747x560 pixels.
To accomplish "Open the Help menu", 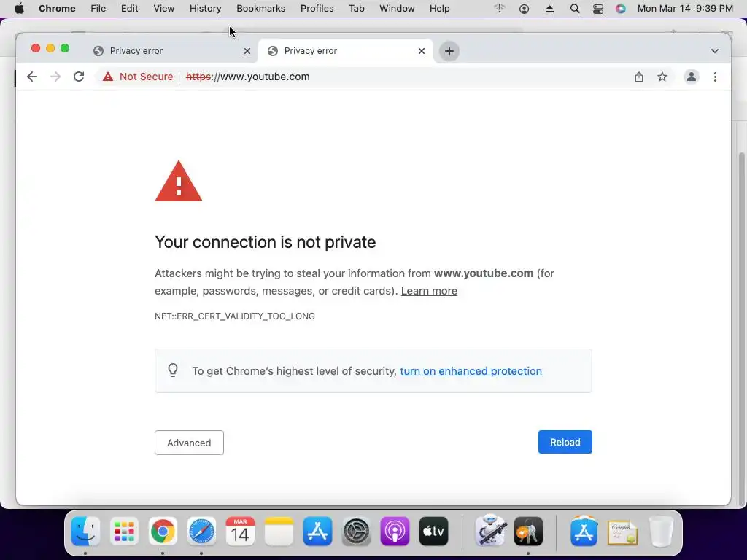I will (x=439, y=9).
